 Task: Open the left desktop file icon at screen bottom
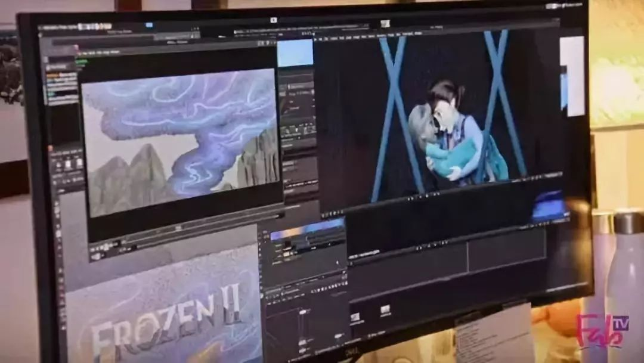(x=355, y=318)
